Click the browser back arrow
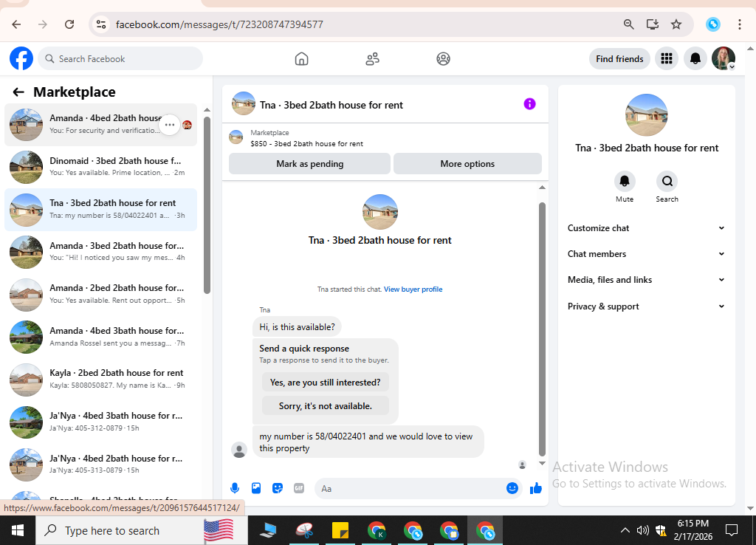 tap(16, 24)
